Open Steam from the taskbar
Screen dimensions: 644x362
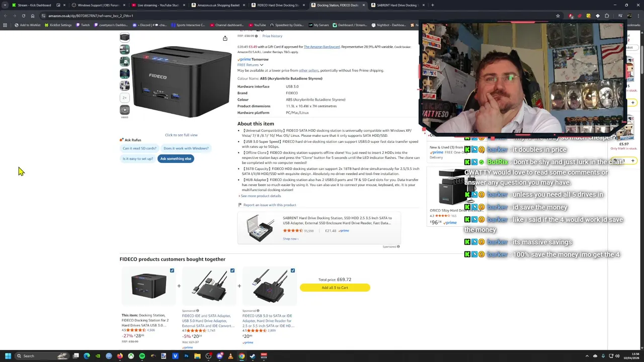click(253, 356)
